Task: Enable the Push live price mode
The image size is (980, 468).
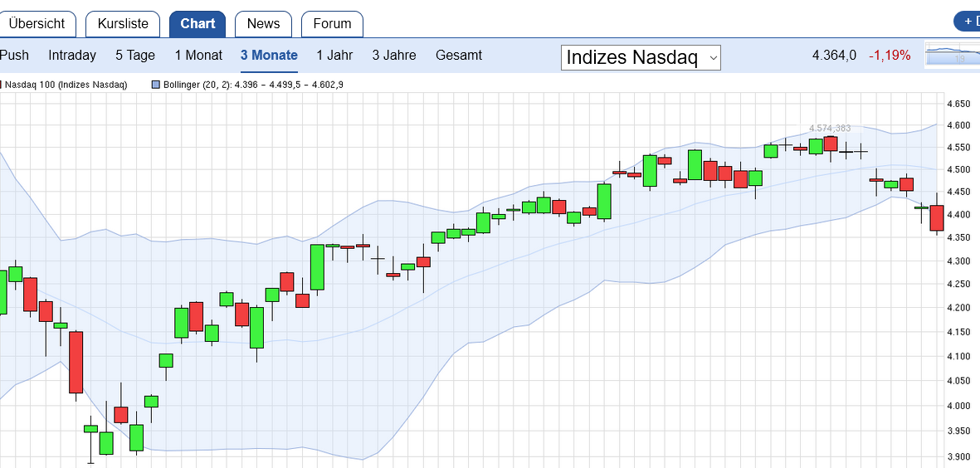Action: coord(14,56)
